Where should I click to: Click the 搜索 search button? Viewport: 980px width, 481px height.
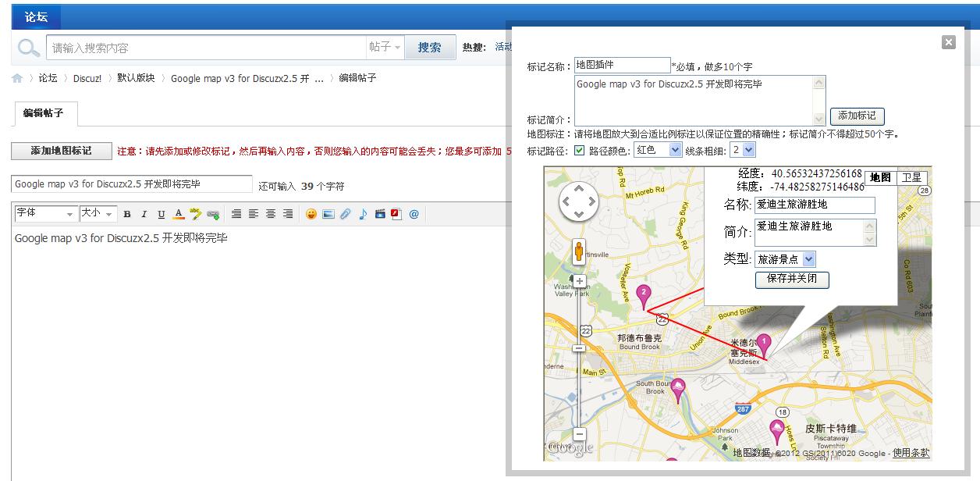tap(429, 48)
